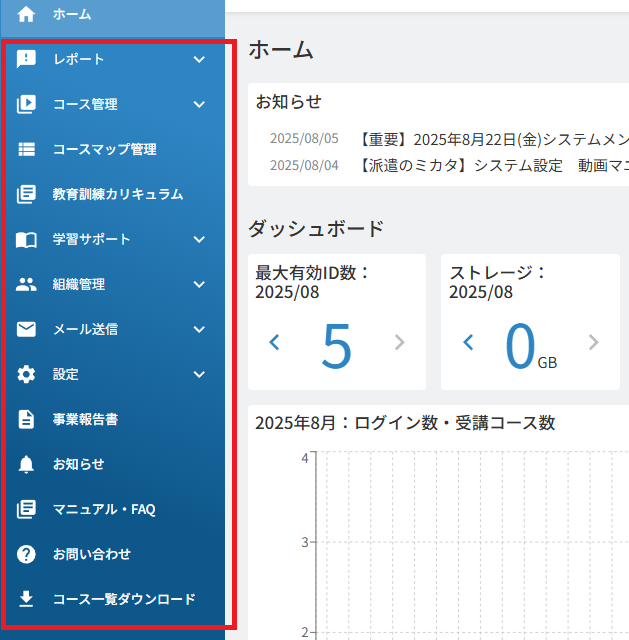
Task: Go to next month for 最大有効ID数
Action: click(x=400, y=342)
